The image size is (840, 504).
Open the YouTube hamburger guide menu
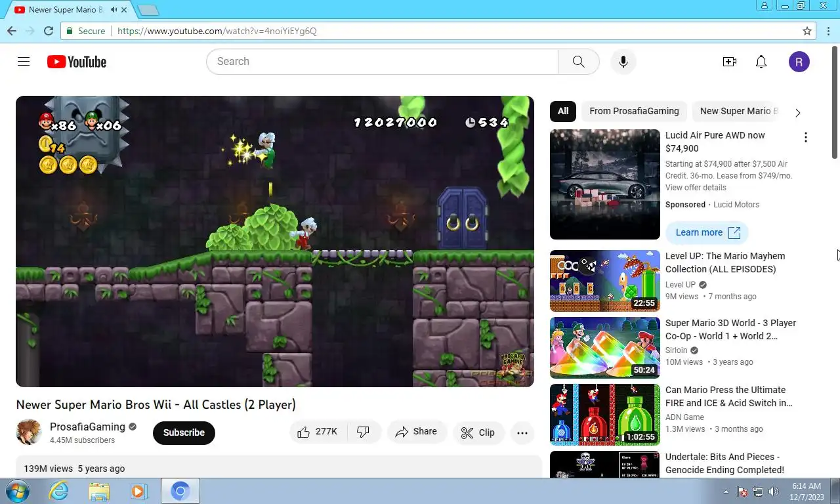tap(24, 62)
